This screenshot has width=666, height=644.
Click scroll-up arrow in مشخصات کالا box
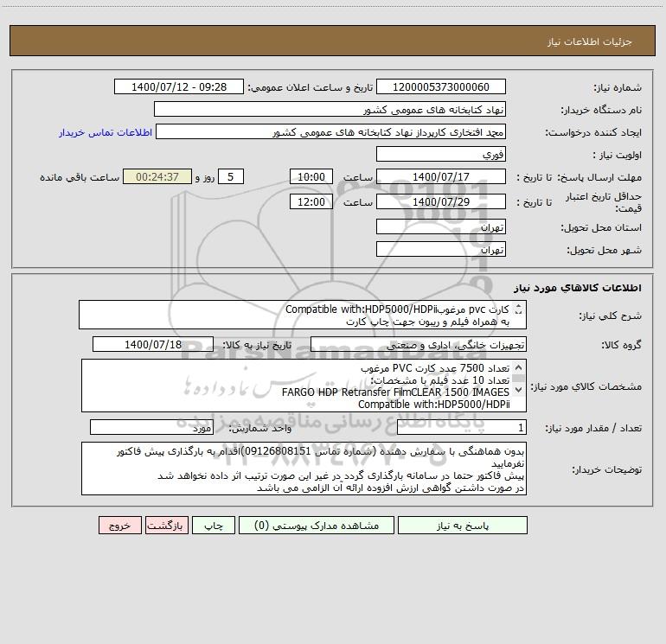tap(518, 367)
